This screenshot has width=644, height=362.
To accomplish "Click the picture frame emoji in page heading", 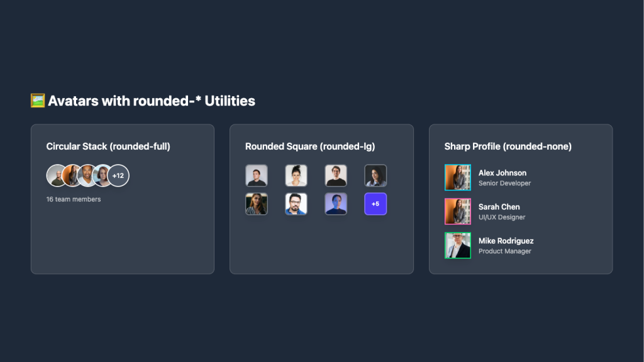I will click(x=38, y=101).
